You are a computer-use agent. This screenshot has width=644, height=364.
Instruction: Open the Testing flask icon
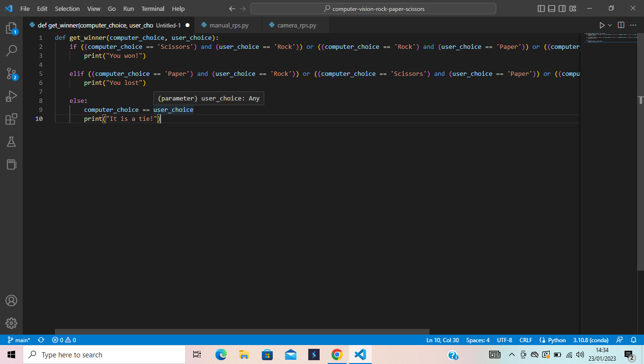(x=11, y=141)
